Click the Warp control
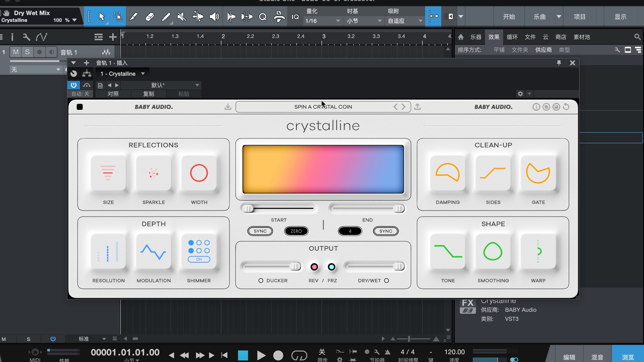 (x=538, y=252)
